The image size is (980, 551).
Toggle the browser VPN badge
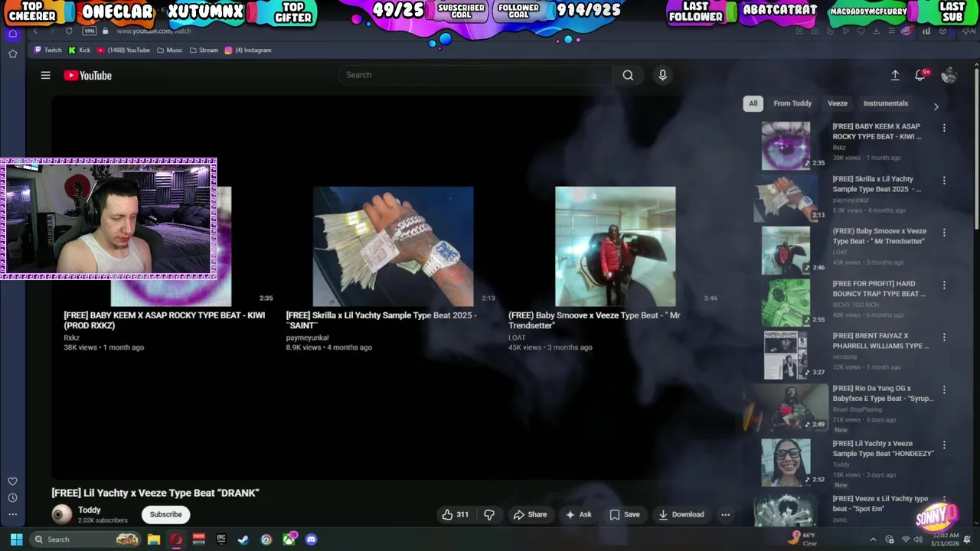click(x=89, y=31)
